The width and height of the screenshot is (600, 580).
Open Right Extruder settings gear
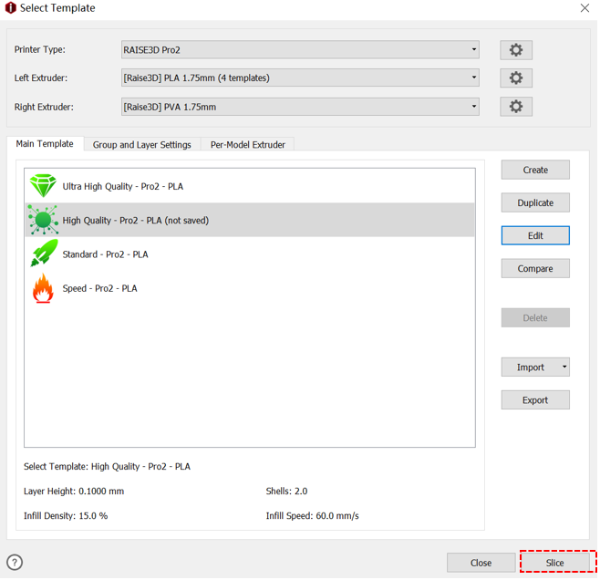[x=516, y=106]
